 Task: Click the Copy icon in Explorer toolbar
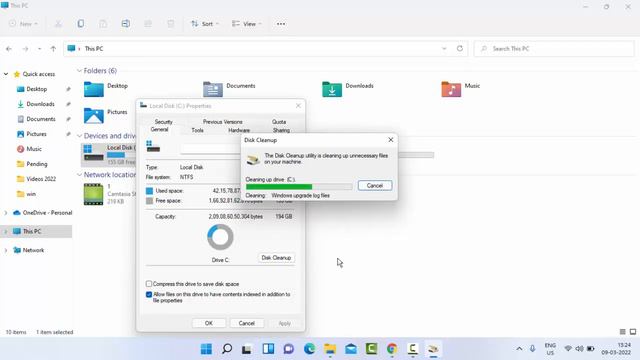click(x=81, y=24)
